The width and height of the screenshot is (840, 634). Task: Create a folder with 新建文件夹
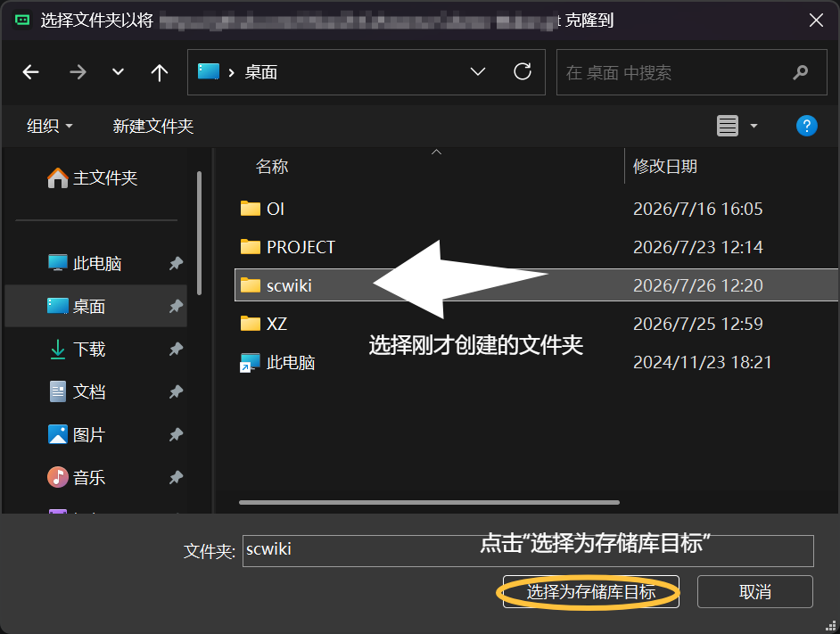pos(152,126)
